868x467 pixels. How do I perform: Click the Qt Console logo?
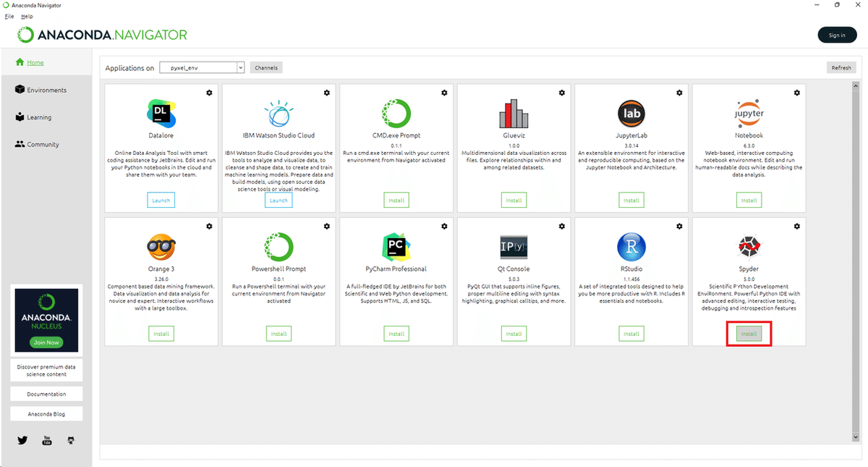point(514,248)
